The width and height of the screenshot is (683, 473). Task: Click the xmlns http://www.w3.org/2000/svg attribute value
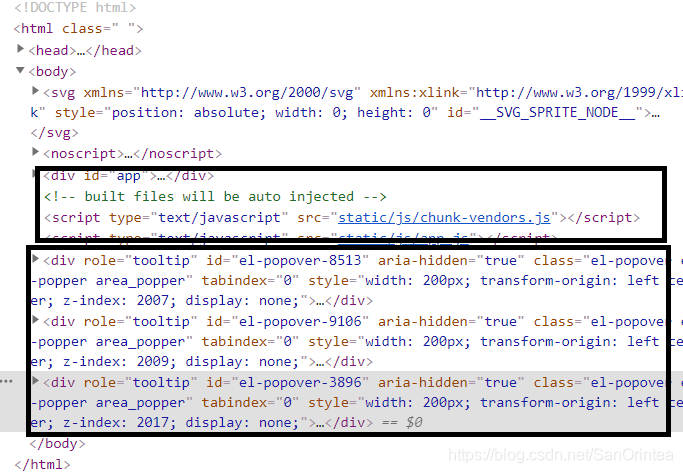coord(247,92)
